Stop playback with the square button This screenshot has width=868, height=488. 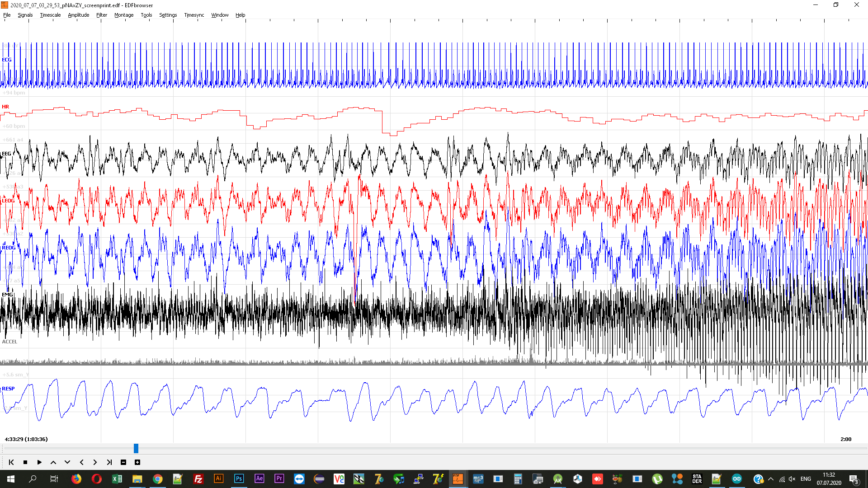pyautogui.click(x=25, y=462)
